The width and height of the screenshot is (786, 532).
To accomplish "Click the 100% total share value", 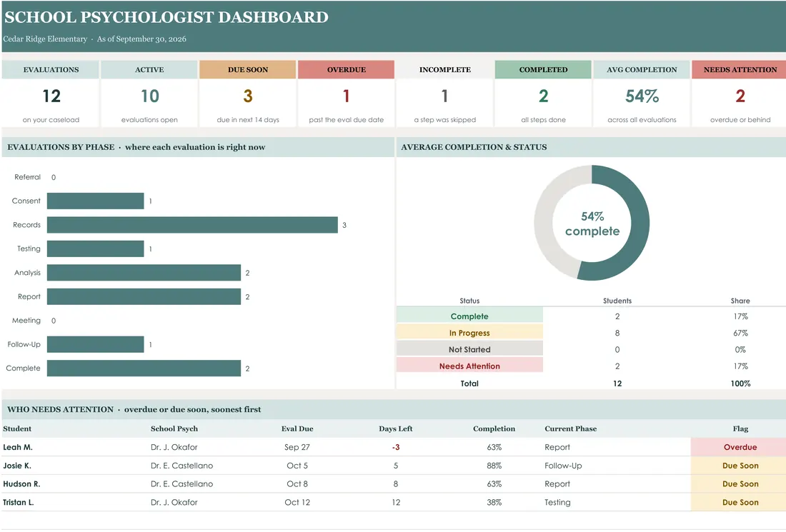I will [740, 383].
